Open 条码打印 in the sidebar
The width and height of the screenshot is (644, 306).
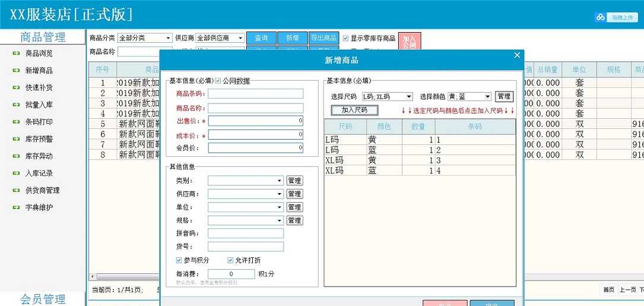click(39, 122)
